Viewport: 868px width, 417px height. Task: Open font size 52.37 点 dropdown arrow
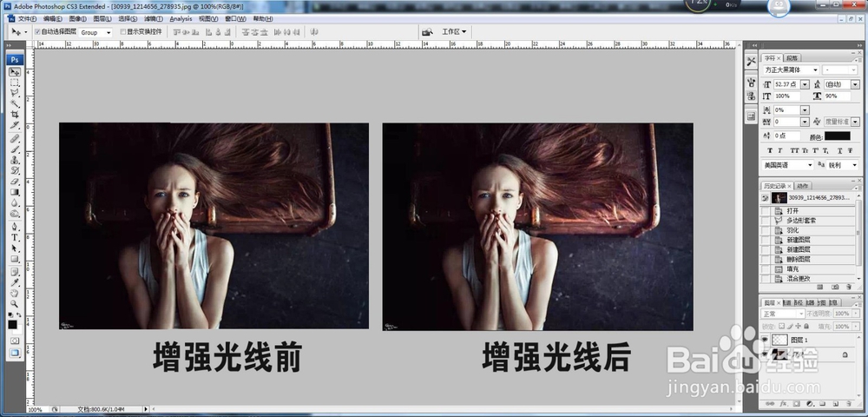pyautogui.click(x=805, y=85)
